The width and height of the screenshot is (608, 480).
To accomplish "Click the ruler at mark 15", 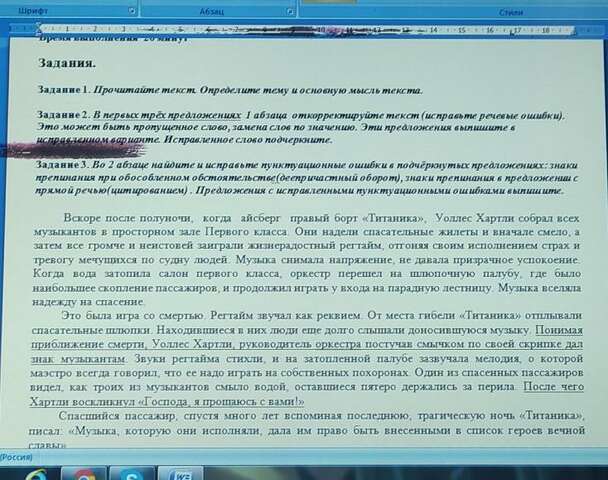I will (461, 30).
